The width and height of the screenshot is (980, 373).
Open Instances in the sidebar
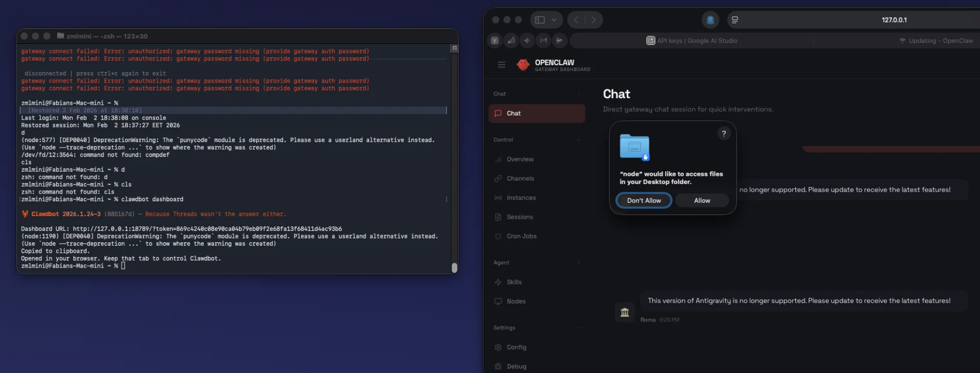click(x=536, y=198)
